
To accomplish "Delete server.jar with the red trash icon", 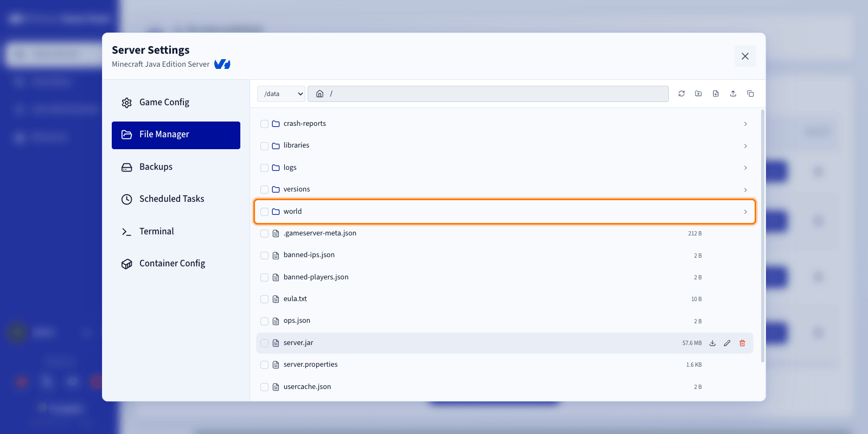I will [x=742, y=343].
